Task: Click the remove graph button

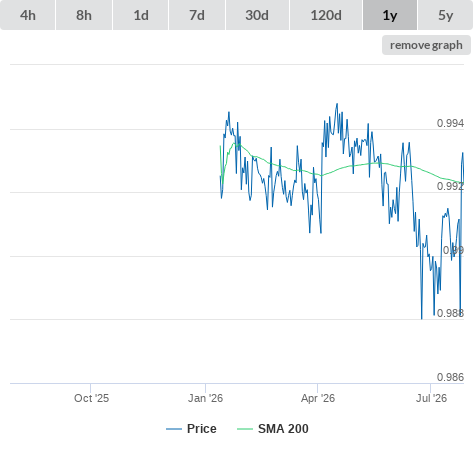Action: [426, 45]
